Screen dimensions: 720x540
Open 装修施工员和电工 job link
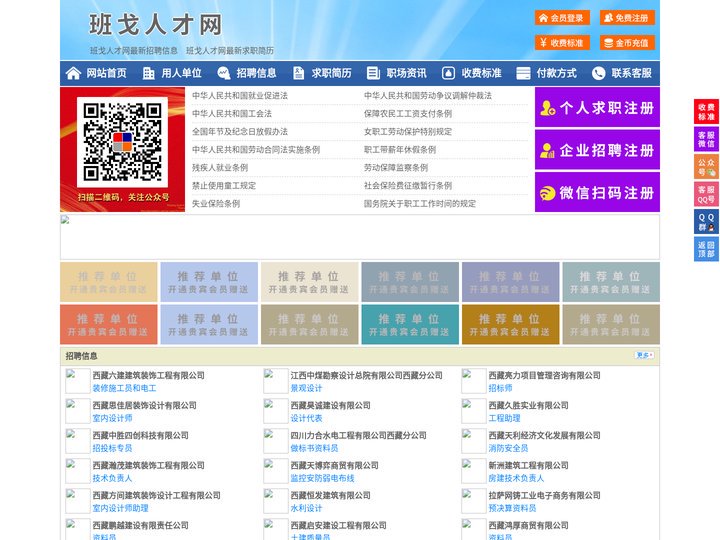click(124, 388)
